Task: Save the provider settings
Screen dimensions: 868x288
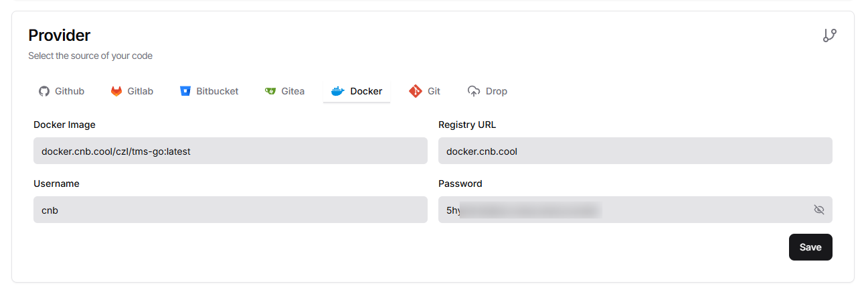Action: [x=810, y=247]
